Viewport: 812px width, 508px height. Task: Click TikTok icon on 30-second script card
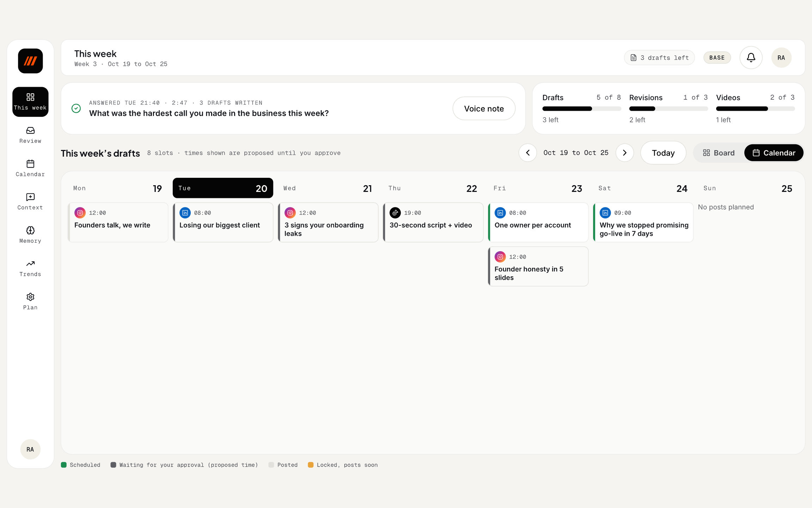tap(395, 213)
